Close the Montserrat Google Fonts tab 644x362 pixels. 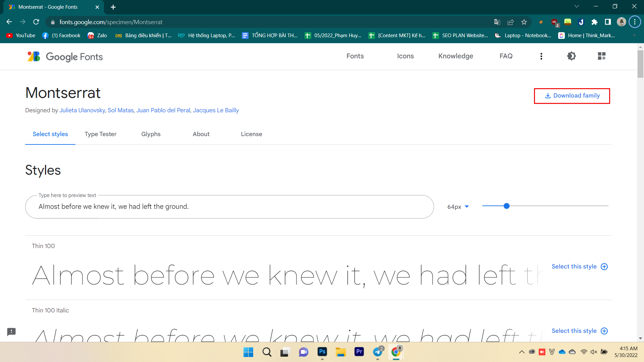coord(97,7)
